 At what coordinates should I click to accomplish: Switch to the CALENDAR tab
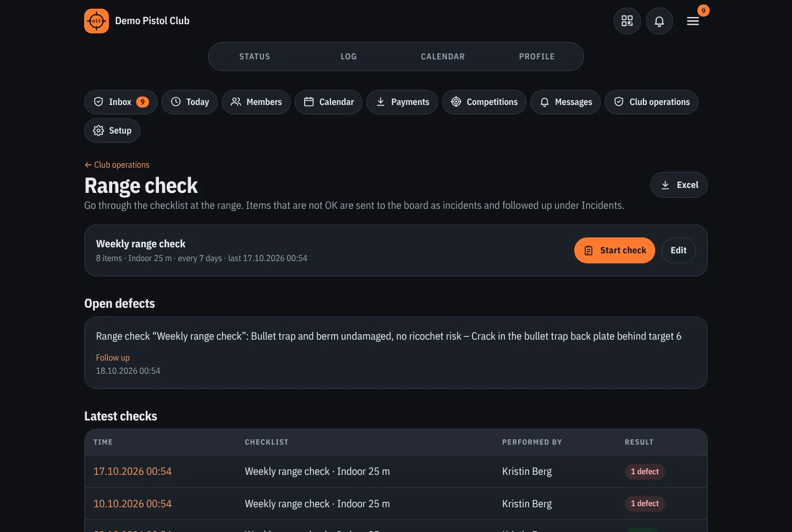(x=443, y=57)
